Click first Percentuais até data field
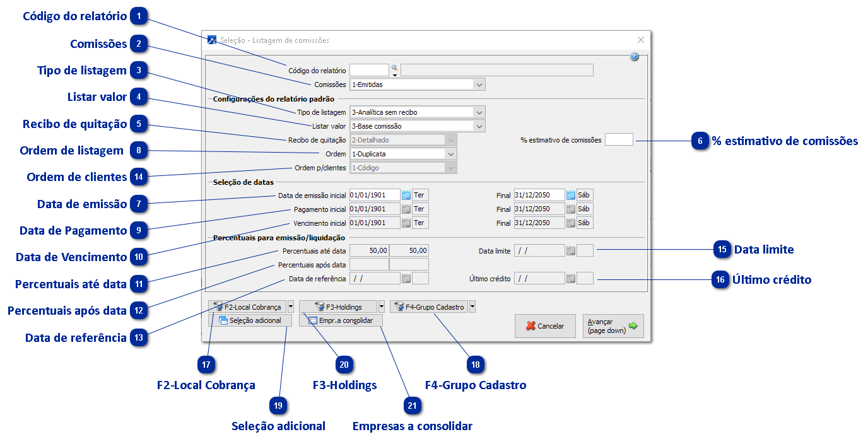Image resolution: width=868 pixels, height=444 pixels. tap(369, 250)
